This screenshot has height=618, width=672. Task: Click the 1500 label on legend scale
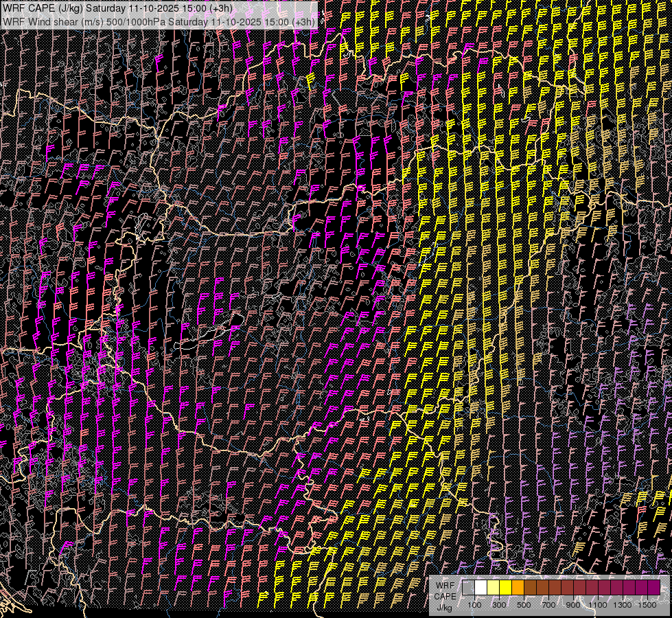coord(647,605)
